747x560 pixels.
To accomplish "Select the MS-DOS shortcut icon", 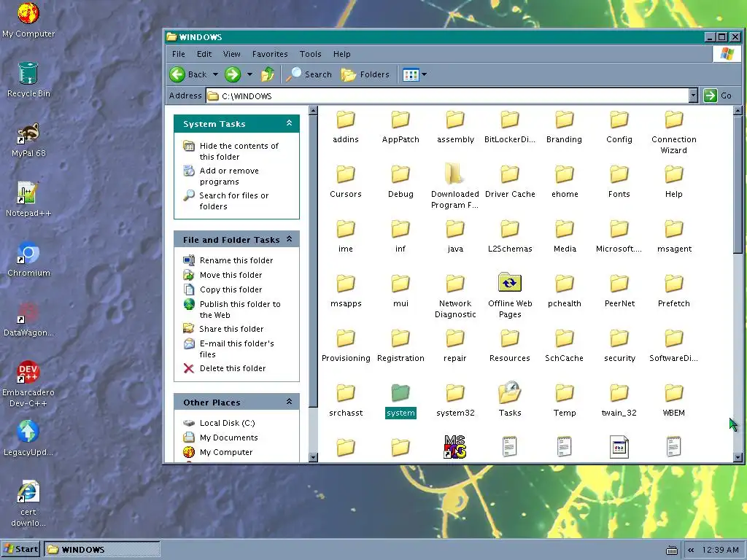I will click(x=455, y=447).
